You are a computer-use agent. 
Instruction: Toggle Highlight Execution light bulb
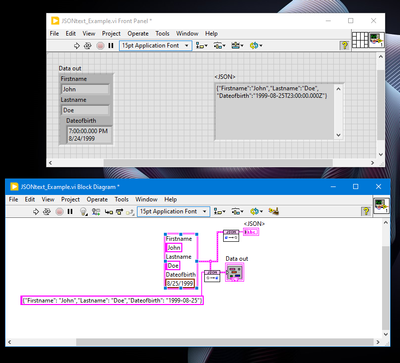(x=83, y=212)
